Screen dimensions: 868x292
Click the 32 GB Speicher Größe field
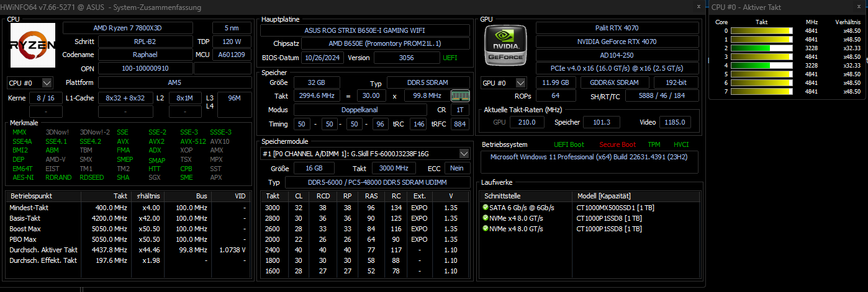click(x=316, y=82)
